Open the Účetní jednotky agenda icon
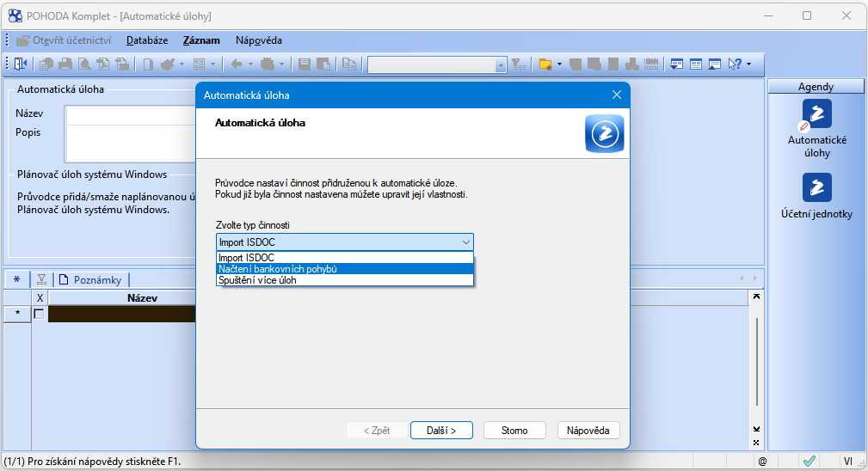 [x=816, y=187]
